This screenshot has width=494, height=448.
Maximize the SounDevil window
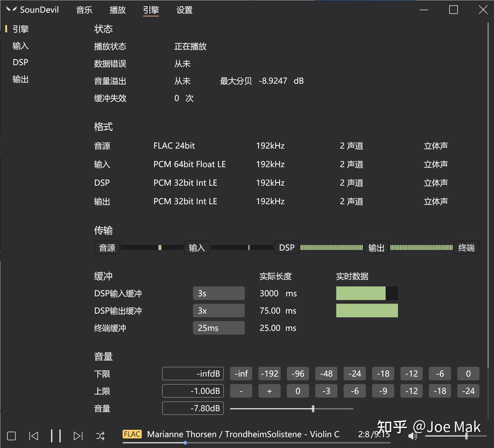tap(454, 10)
